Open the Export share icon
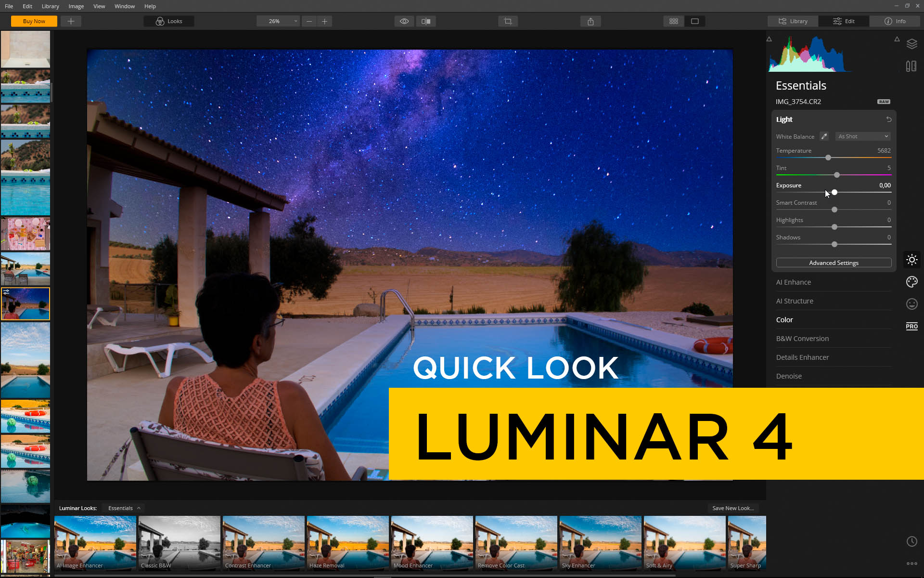The width and height of the screenshot is (924, 578). pyautogui.click(x=590, y=21)
